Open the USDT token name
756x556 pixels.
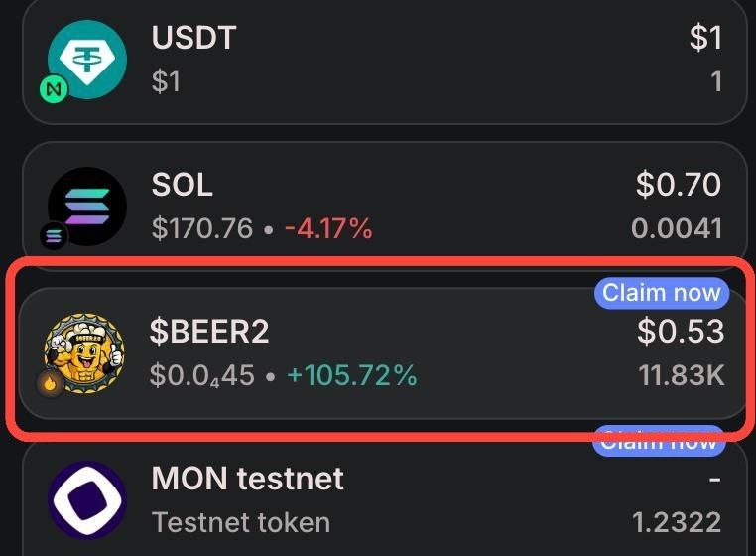coord(193,38)
